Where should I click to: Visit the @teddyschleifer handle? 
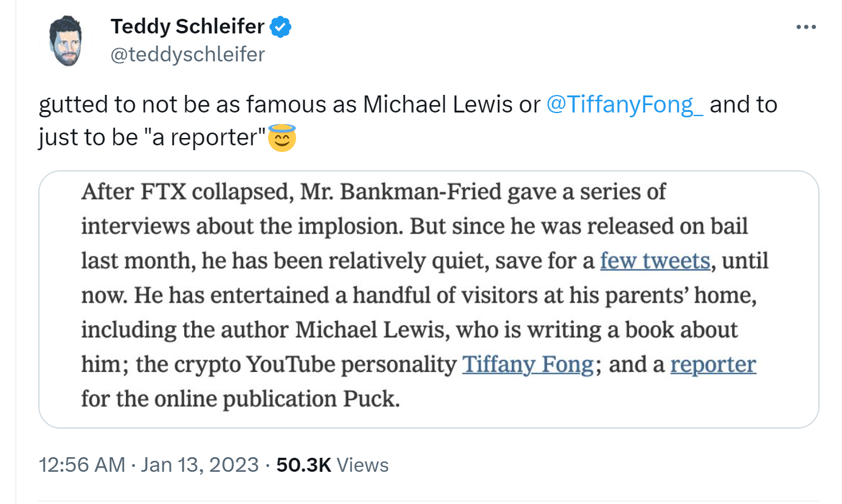(x=187, y=55)
